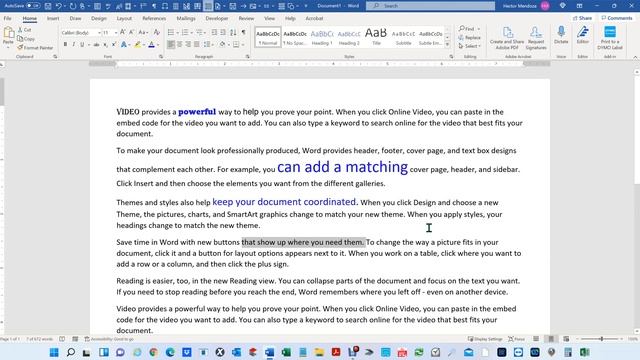Click the Format Painter button

35,48
